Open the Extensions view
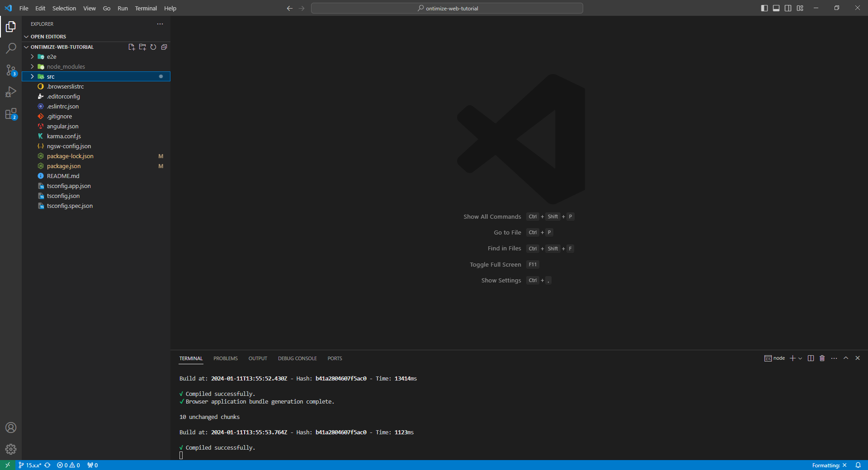Image resolution: width=868 pixels, height=470 pixels. point(11,114)
